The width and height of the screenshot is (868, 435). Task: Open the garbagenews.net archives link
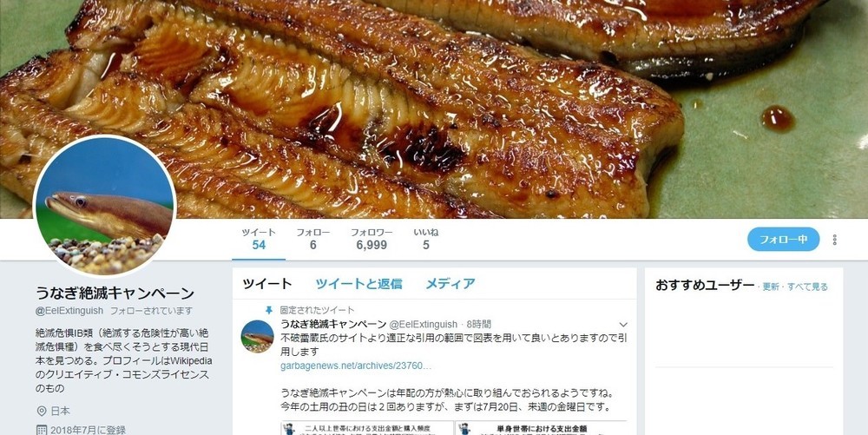point(356,366)
